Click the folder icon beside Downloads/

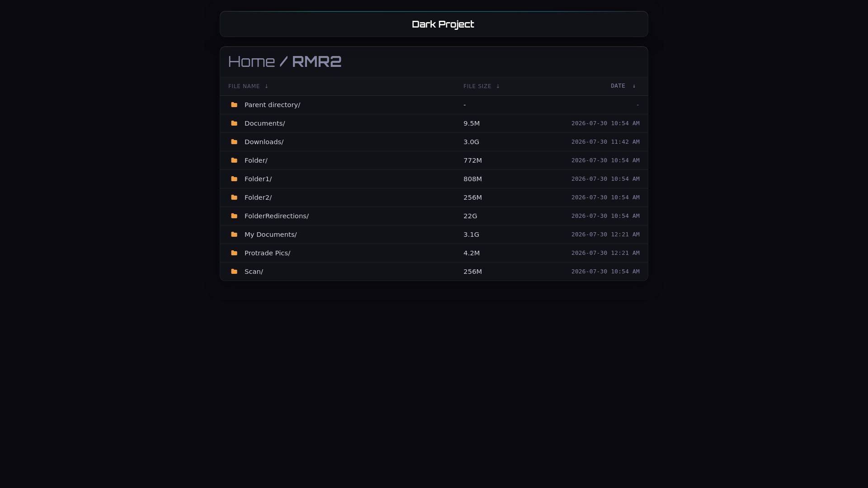(x=234, y=142)
